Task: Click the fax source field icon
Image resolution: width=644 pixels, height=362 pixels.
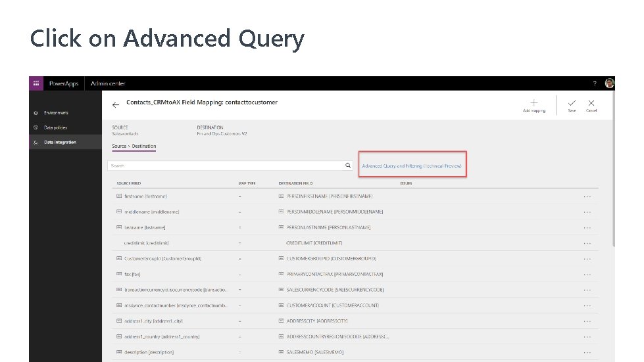Action: point(119,274)
